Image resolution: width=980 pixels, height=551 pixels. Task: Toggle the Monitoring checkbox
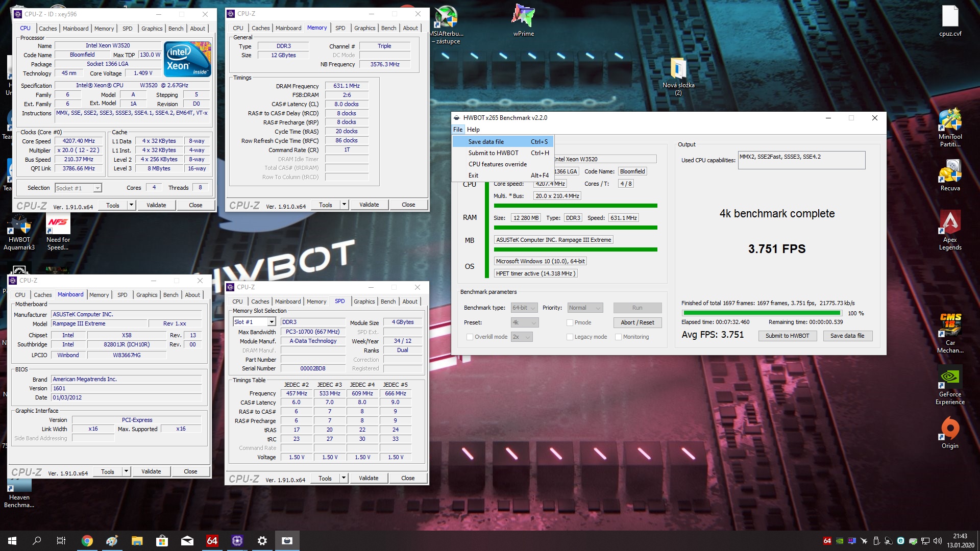tap(618, 337)
